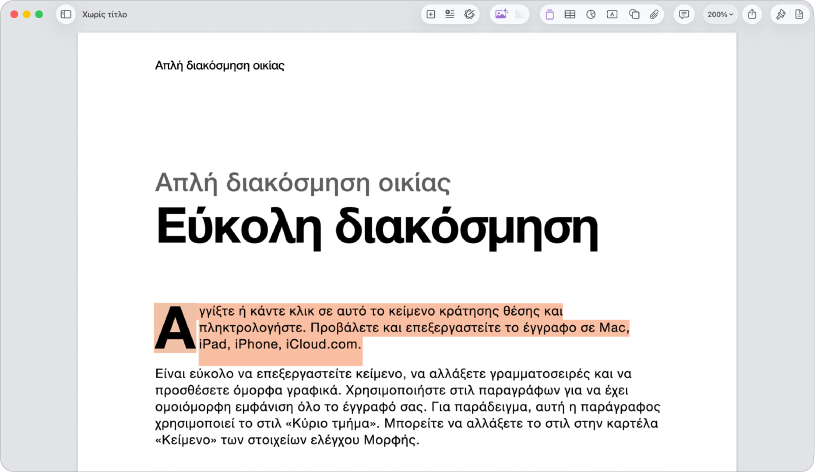
Task: Click the line 'γγίξτε ή κάντε κλικ'
Action: coord(381,311)
